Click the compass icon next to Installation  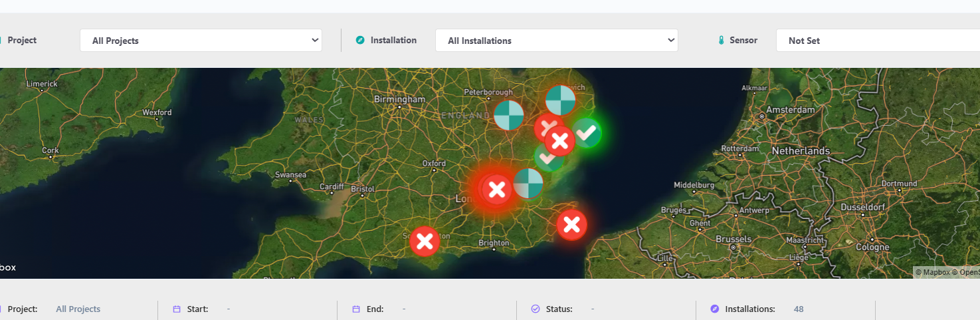click(x=360, y=40)
